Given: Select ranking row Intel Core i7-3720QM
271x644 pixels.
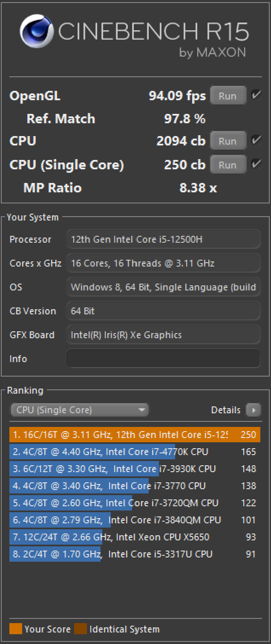Looking at the screenshot, I should pos(135,503).
